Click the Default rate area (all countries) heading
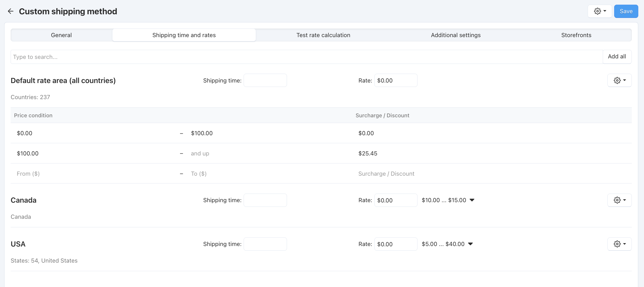This screenshot has height=287, width=644. [x=63, y=81]
